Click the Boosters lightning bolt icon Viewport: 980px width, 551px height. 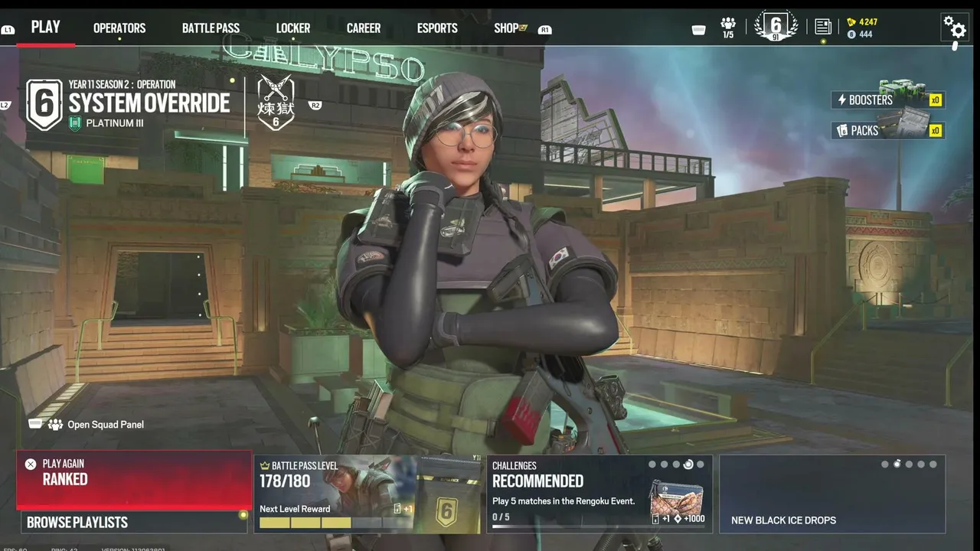coord(842,100)
